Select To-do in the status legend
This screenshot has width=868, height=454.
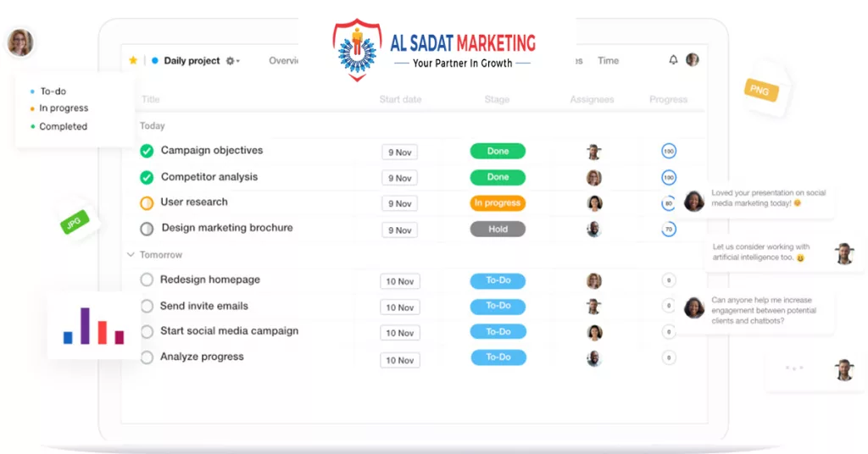pos(53,91)
